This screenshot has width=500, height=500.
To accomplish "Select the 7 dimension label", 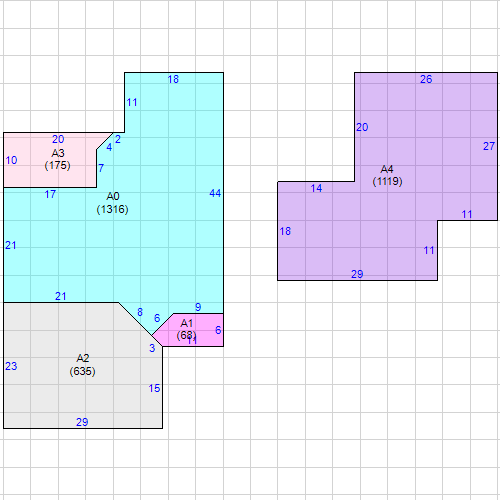I will [101, 168].
